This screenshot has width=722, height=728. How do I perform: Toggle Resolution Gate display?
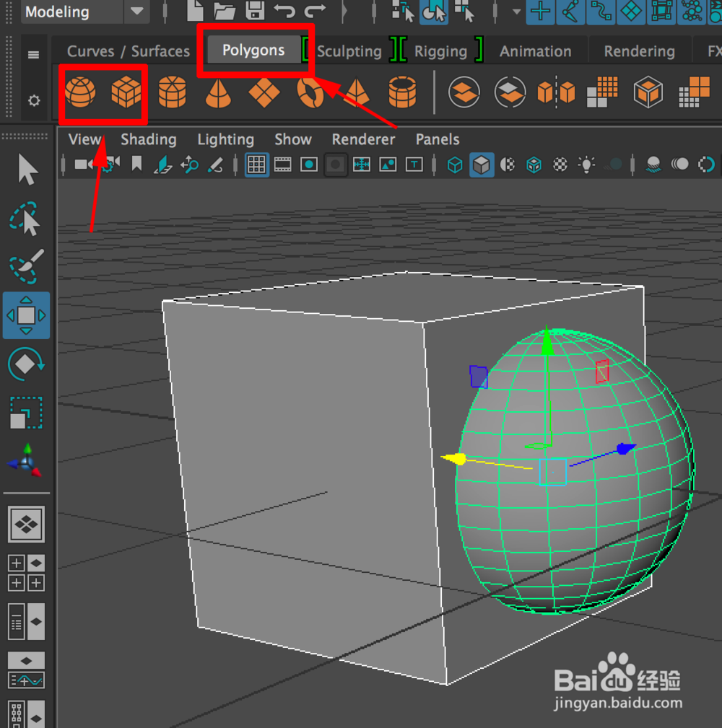pos(308,165)
